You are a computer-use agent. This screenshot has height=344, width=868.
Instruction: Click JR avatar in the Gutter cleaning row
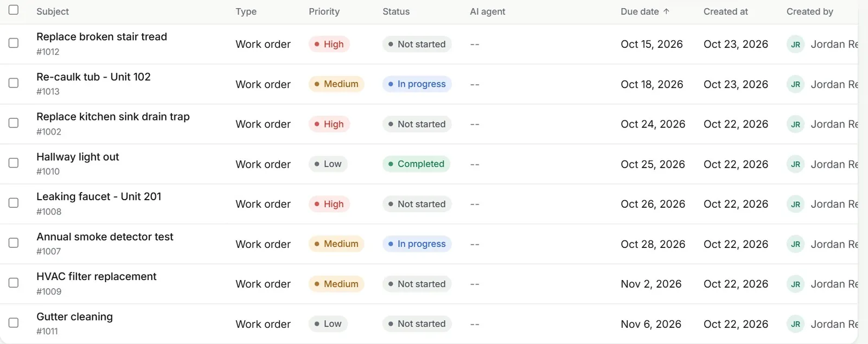coord(795,324)
